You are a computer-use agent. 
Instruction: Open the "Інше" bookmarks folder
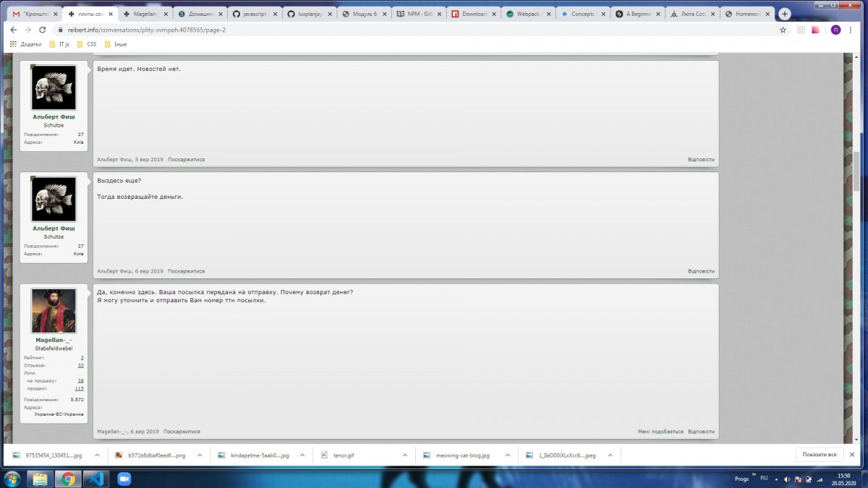(x=116, y=44)
